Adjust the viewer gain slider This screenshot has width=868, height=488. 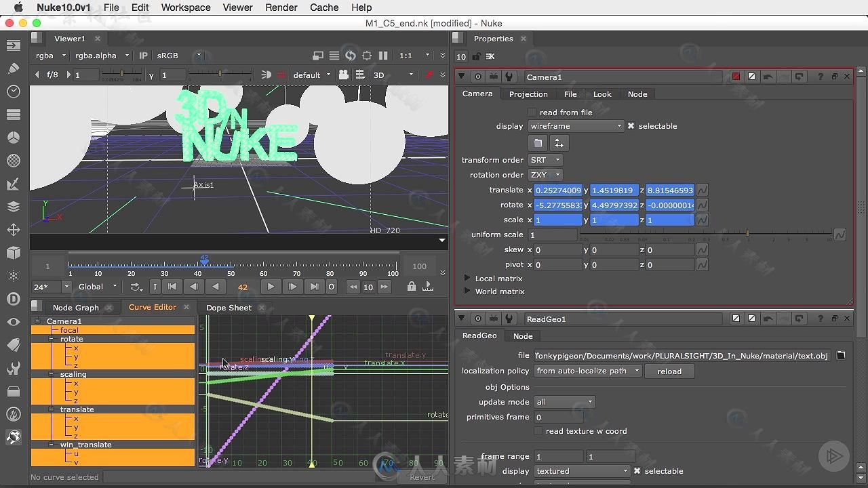coord(121,75)
